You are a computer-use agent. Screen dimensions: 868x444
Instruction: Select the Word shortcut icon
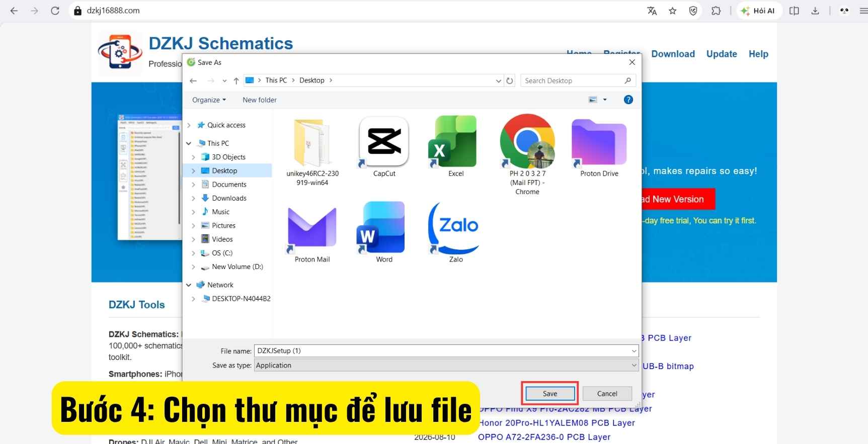click(x=380, y=227)
